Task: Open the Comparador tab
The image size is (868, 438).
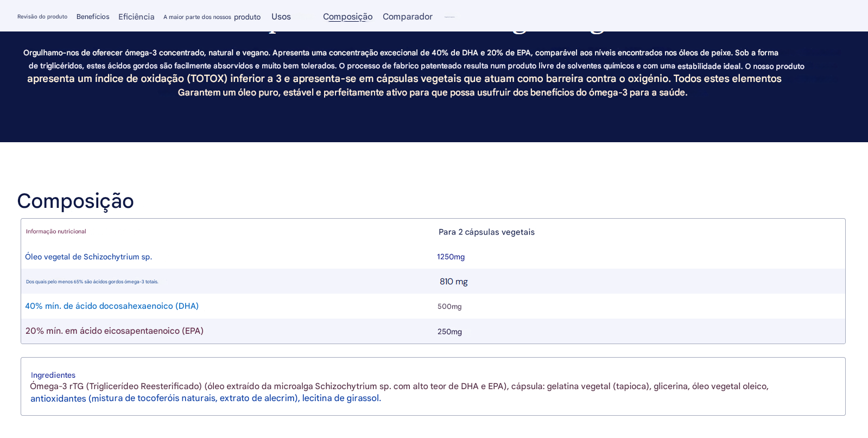Action: tap(407, 17)
